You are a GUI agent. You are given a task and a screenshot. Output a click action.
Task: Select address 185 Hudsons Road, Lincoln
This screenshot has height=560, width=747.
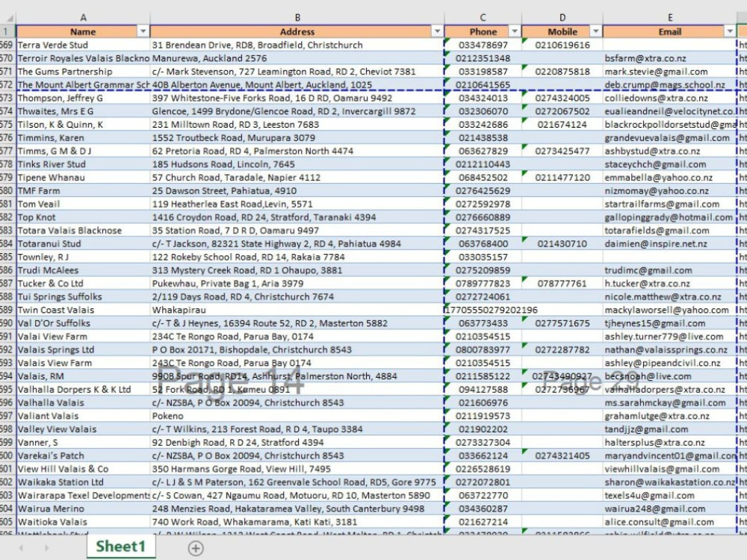[297, 164]
